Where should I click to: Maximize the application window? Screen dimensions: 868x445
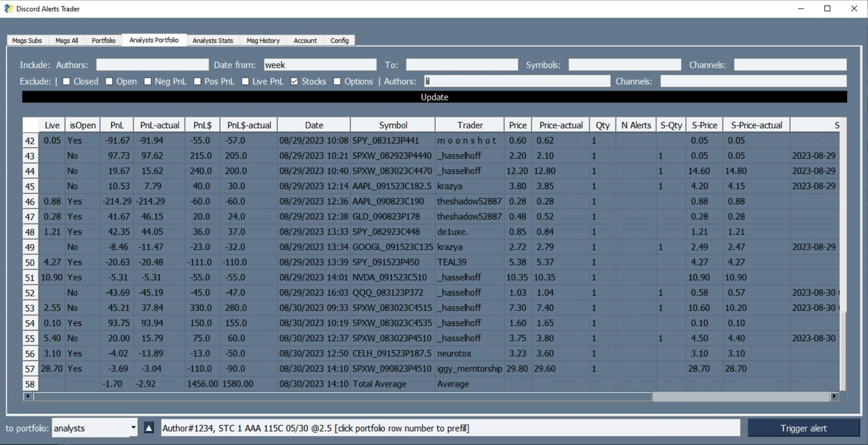coord(827,8)
